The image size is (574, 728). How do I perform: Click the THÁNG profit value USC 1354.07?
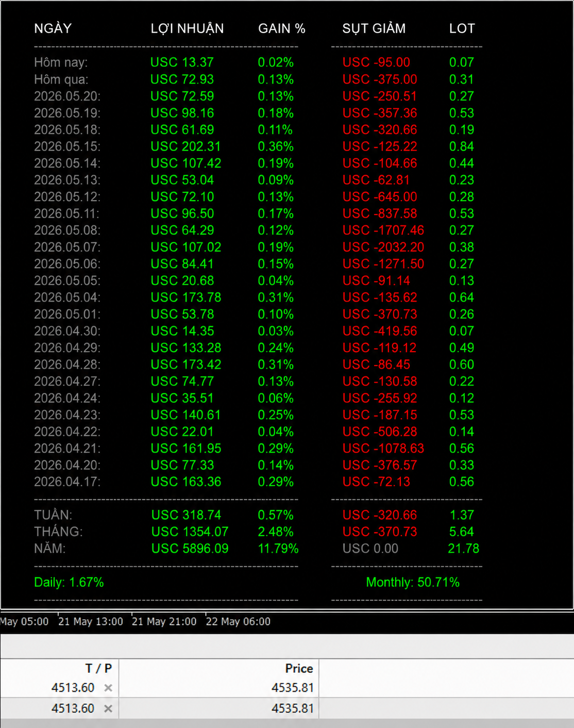(190, 532)
